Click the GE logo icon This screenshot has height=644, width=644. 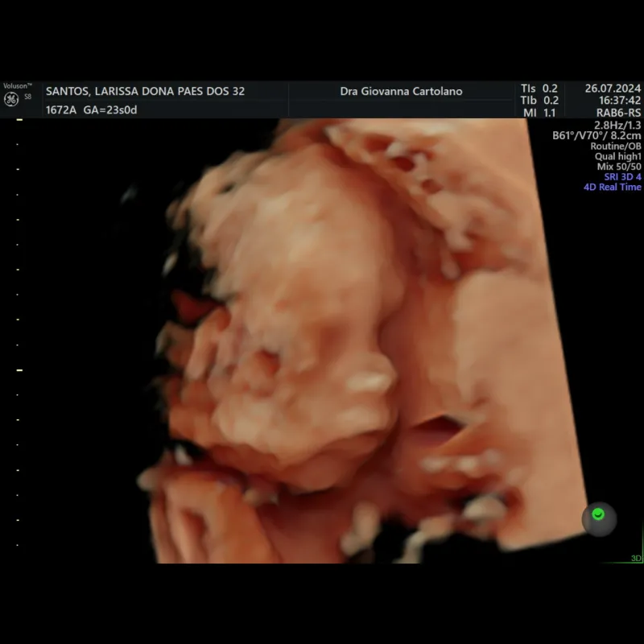coord(11,99)
